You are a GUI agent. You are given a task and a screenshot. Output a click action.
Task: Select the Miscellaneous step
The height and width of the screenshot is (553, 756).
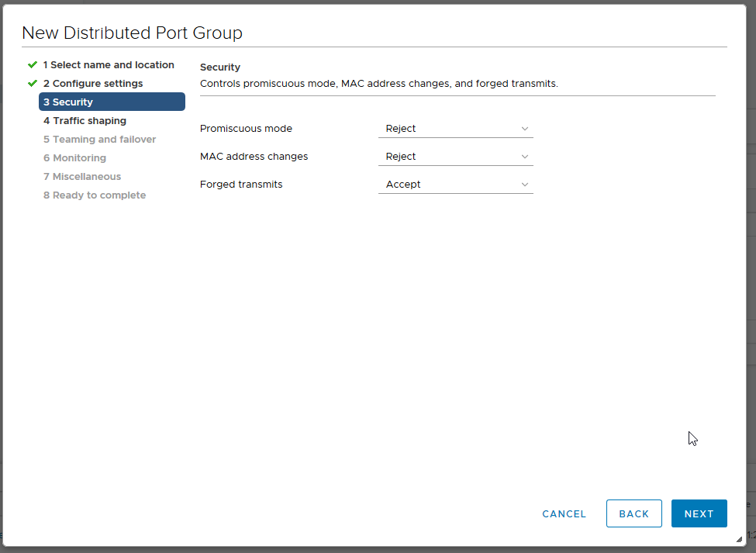coord(82,176)
